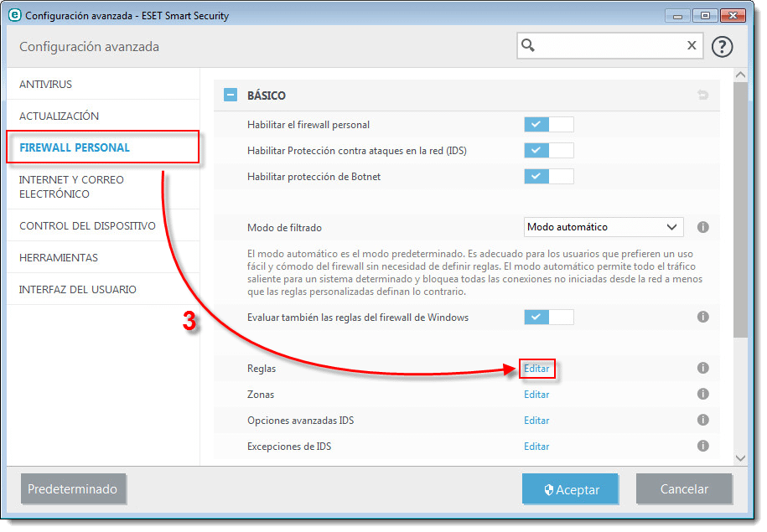Click the help question mark icon
The image size is (767, 532).
point(722,46)
